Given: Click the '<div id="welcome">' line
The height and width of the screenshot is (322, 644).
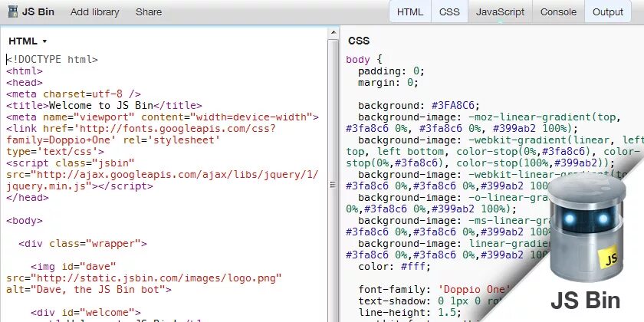Looking at the screenshot, I should [x=85, y=313].
